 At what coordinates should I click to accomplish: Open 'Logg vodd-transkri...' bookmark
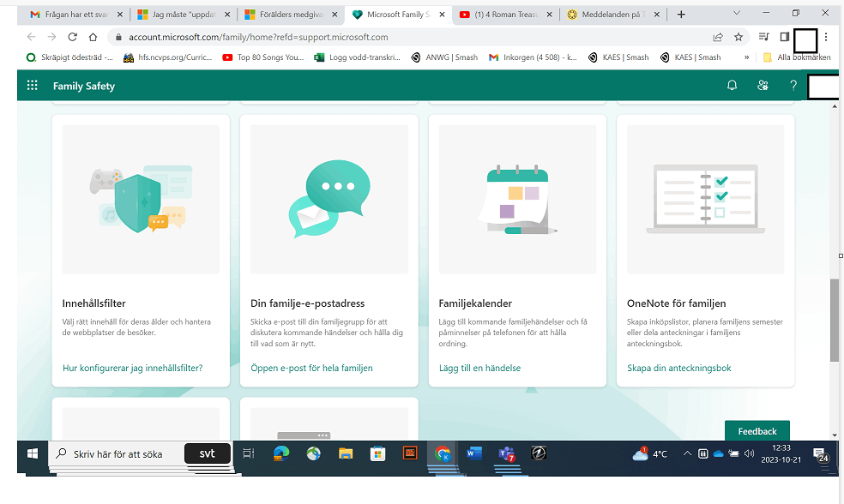point(358,57)
